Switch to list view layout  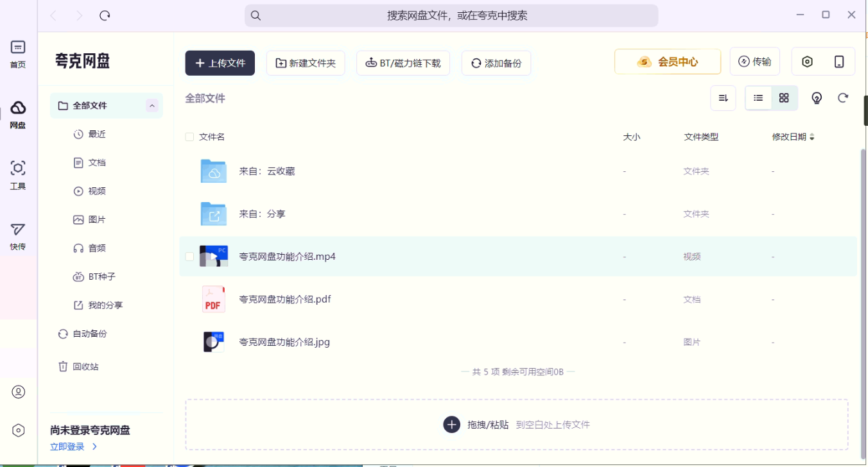(758, 98)
